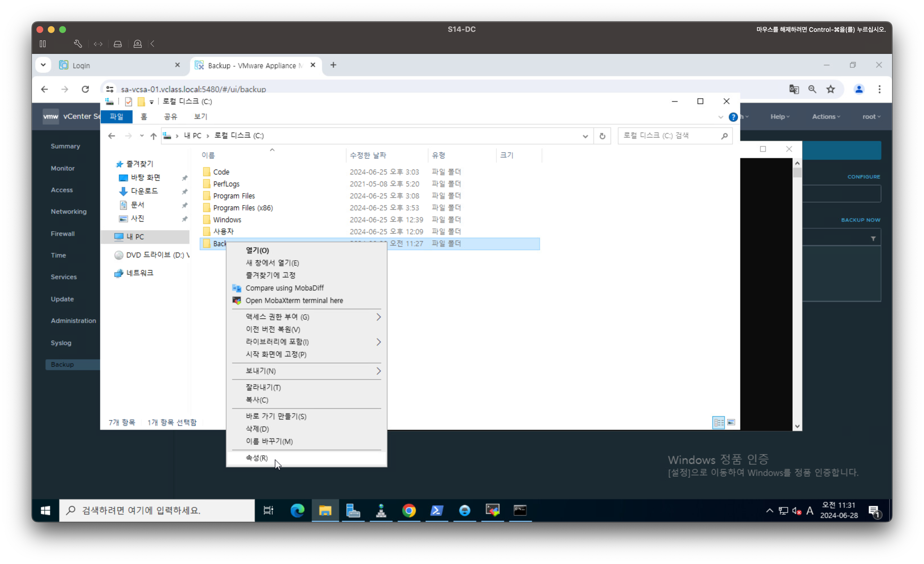Open PowerShell from the taskbar
This screenshot has width=924, height=564.
pyautogui.click(x=436, y=510)
